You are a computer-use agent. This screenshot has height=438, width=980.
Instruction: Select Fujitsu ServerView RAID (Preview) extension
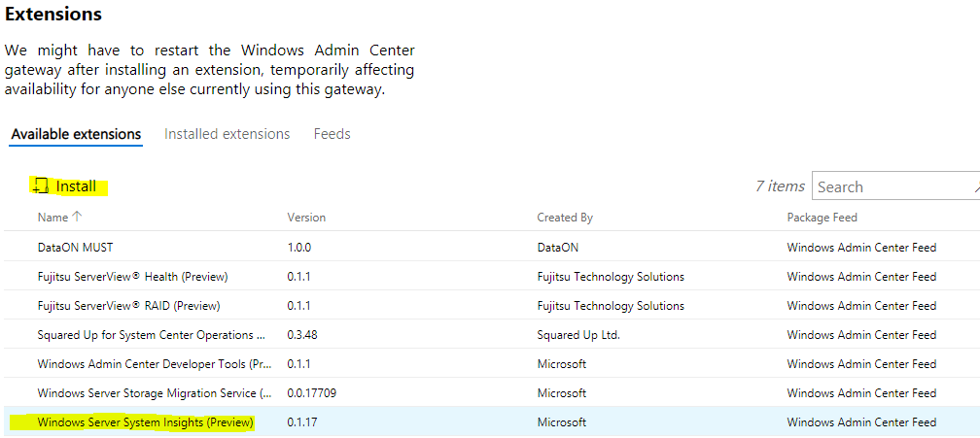point(128,306)
